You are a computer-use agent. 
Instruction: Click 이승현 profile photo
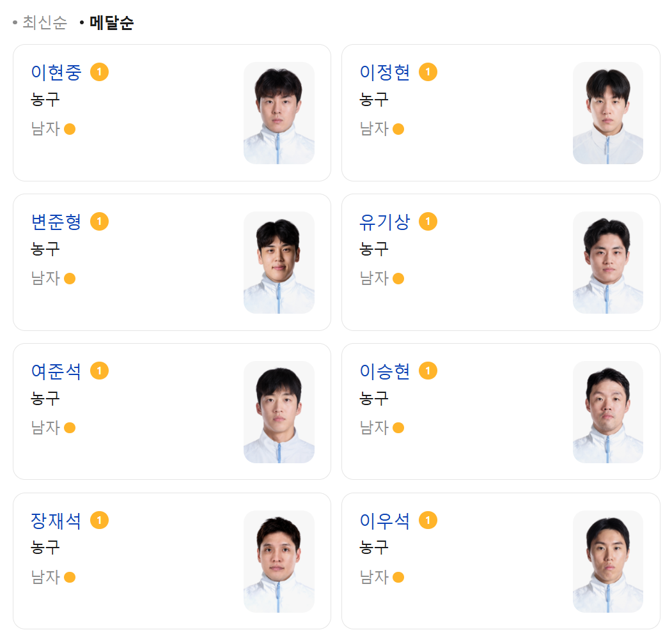click(x=607, y=411)
